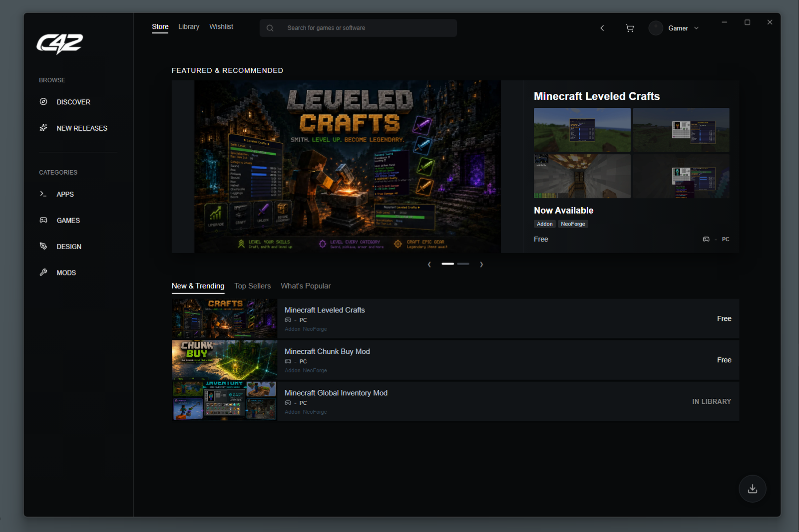Click the Addon tag in featured panel
Image resolution: width=799 pixels, height=532 pixels.
[545, 224]
